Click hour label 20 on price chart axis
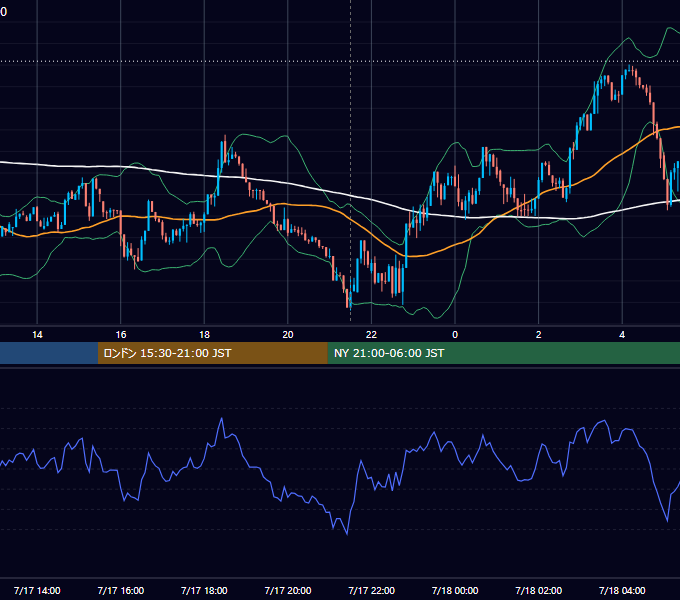This screenshot has height=600, width=680. (x=288, y=335)
